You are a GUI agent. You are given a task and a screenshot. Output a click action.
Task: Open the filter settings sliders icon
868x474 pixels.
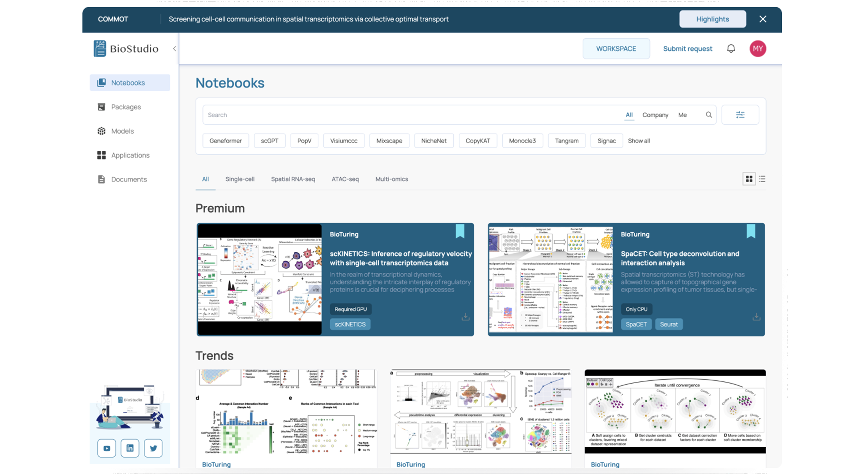point(740,115)
